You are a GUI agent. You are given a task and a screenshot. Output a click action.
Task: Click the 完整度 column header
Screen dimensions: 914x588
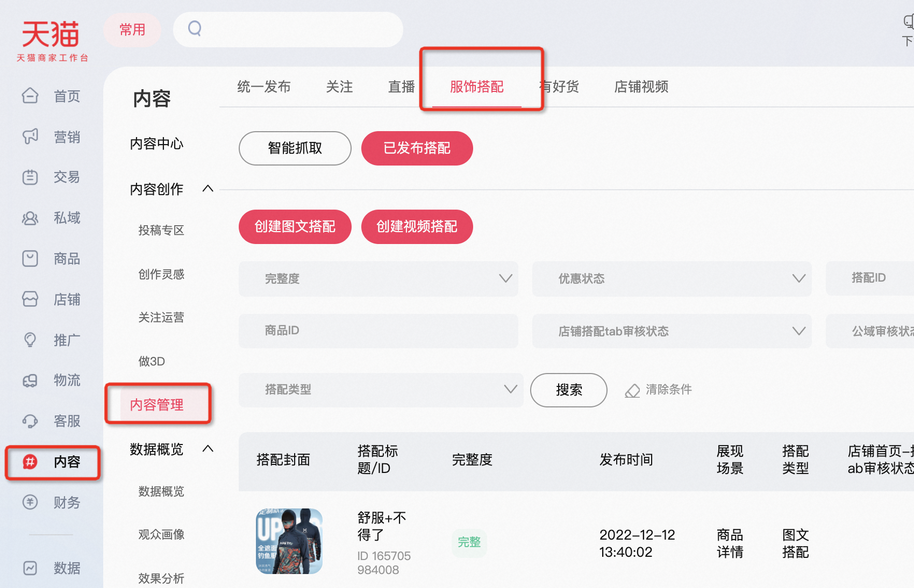coord(472,460)
